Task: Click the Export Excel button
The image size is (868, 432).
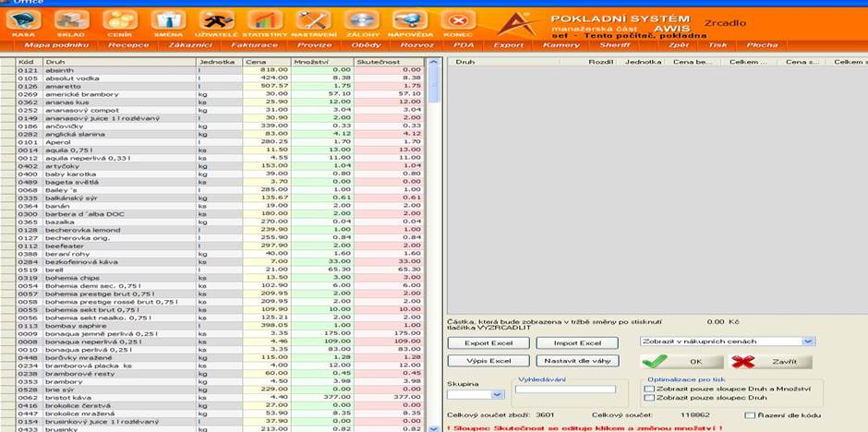Action: click(488, 343)
